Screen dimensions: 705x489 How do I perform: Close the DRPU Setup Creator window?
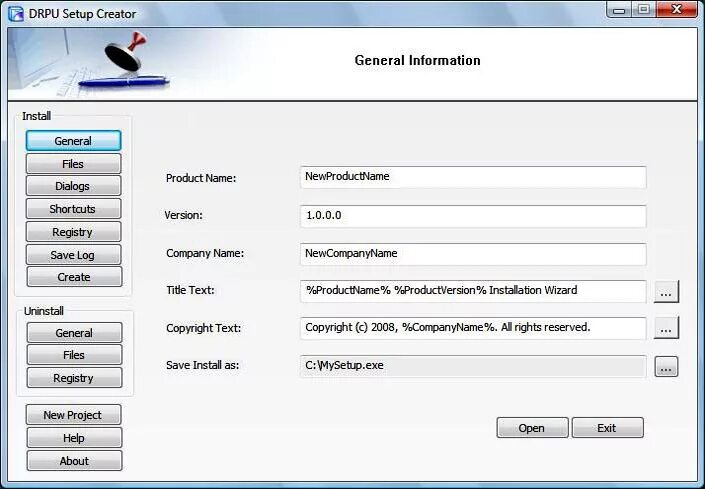pos(677,9)
